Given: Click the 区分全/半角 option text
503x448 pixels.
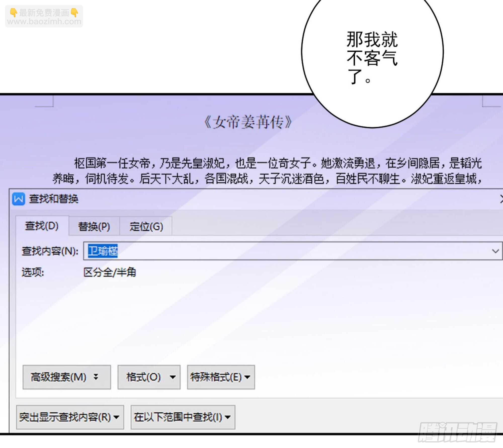Looking at the screenshot, I should pyautogui.click(x=110, y=272).
